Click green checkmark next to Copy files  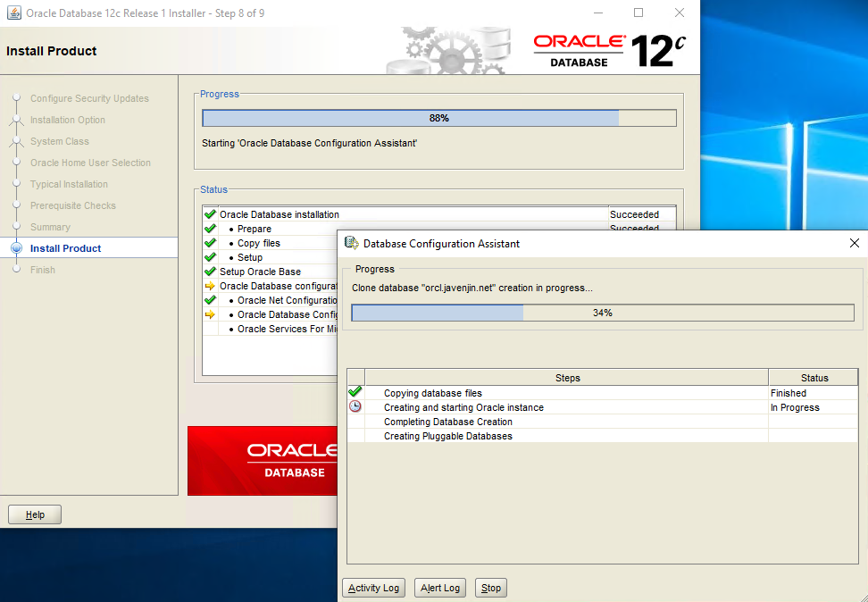click(210, 243)
